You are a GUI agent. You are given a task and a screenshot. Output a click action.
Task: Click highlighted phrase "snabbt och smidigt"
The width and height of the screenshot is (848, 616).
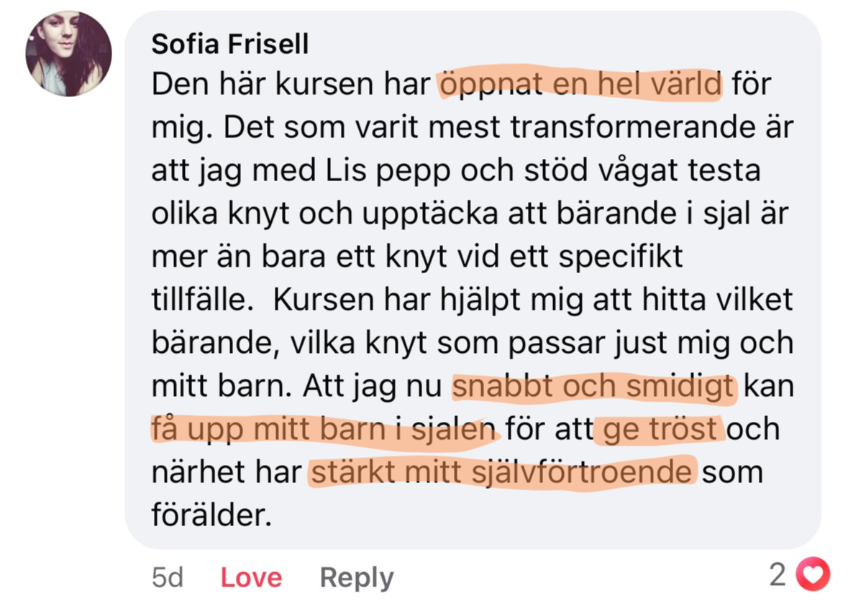593,387
